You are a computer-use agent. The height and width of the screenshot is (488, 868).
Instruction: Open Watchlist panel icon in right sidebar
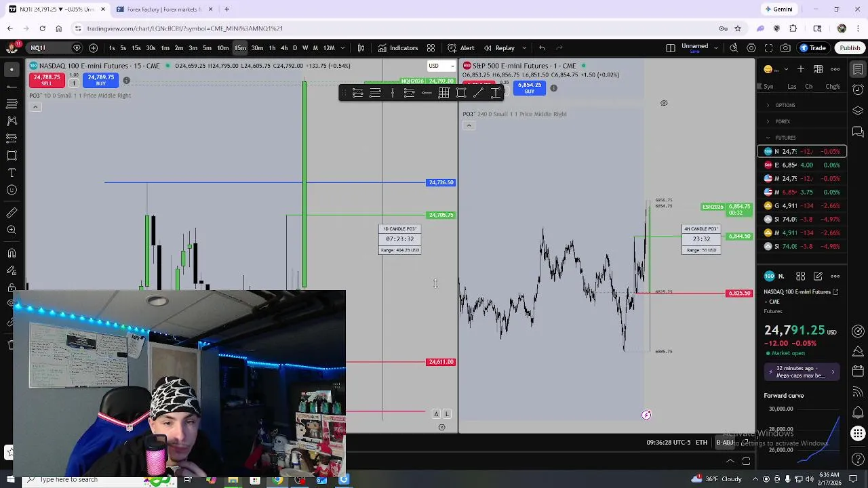point(858,69)
